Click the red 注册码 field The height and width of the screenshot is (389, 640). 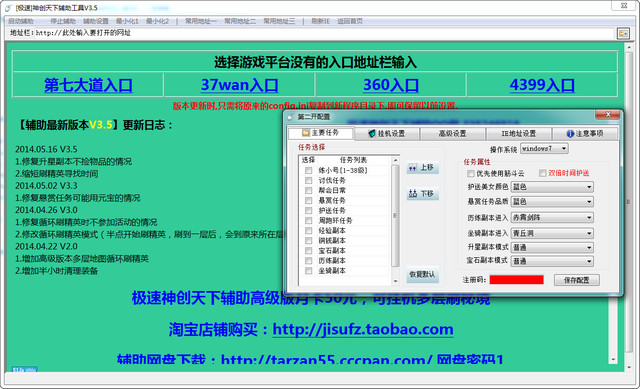(516, 280)
